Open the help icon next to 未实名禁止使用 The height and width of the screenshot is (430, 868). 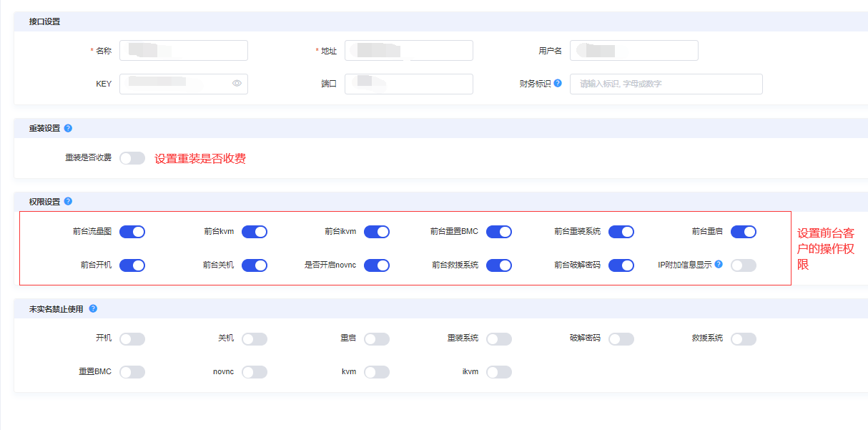(93, 308)
